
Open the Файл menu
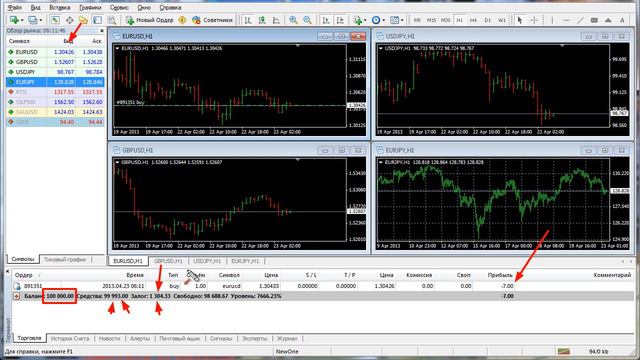point(15,7)
